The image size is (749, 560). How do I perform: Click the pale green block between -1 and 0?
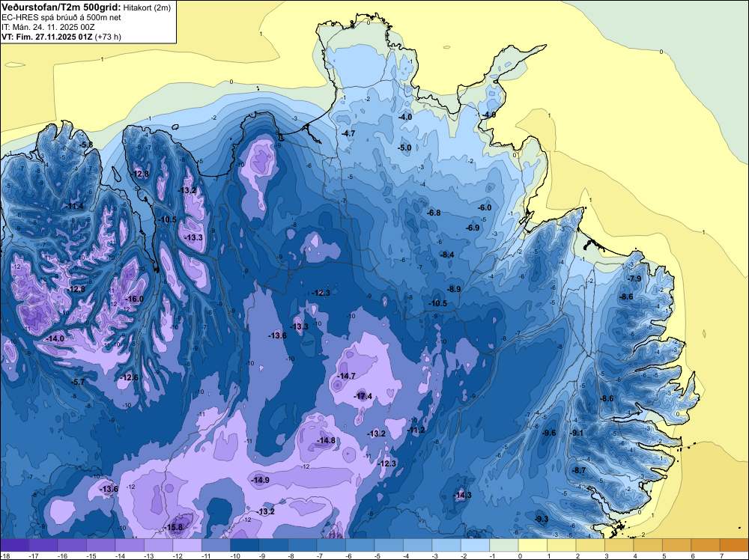point(504,545)
